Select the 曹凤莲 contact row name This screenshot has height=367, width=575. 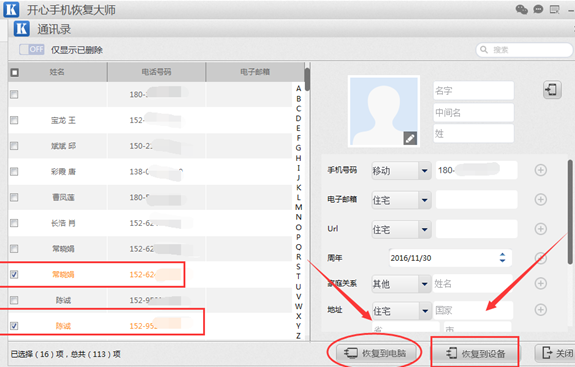click(63, 197)
